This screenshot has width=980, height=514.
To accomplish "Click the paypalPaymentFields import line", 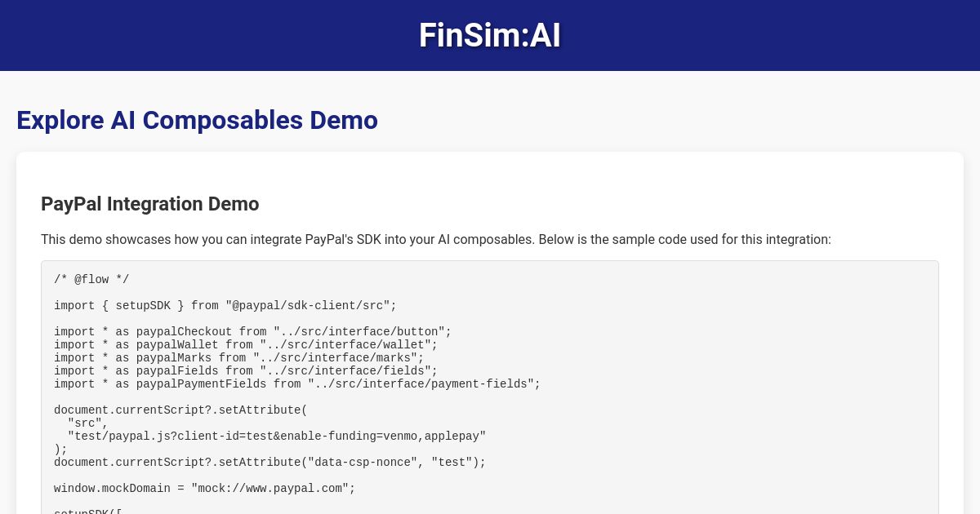I will pos(297,384).
